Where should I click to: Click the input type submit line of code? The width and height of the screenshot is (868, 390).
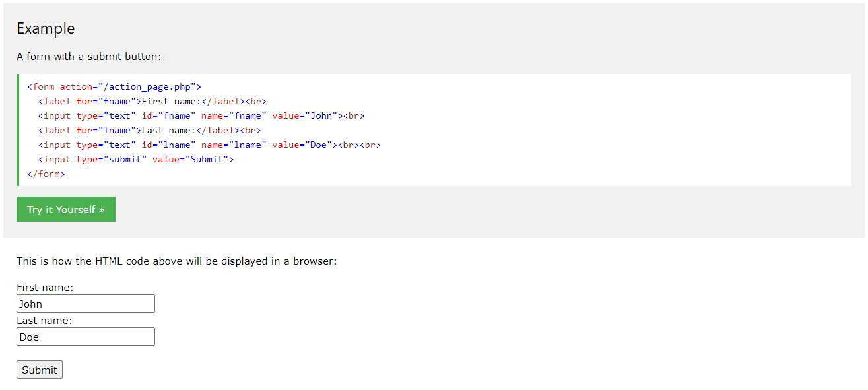pyautogui.click(x=135, y=158)
